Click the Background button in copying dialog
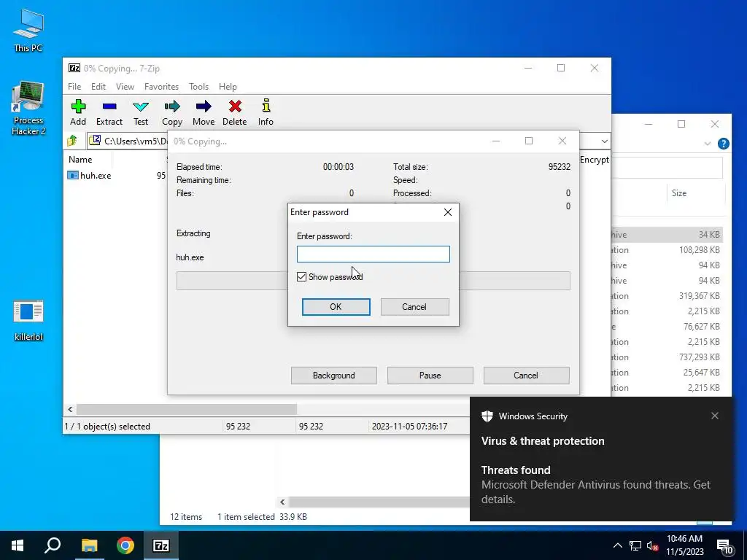 pos(334,376)
